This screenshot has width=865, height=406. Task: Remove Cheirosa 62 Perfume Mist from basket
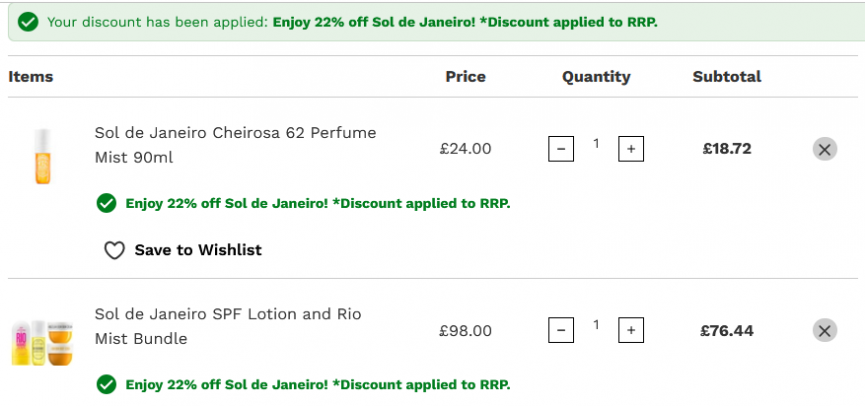click(825, 149)
